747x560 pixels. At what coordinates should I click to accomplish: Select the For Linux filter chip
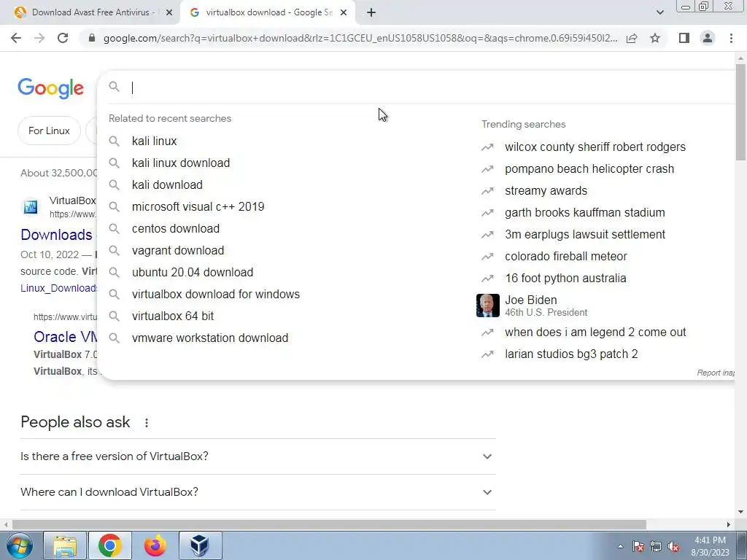point(49,131)
